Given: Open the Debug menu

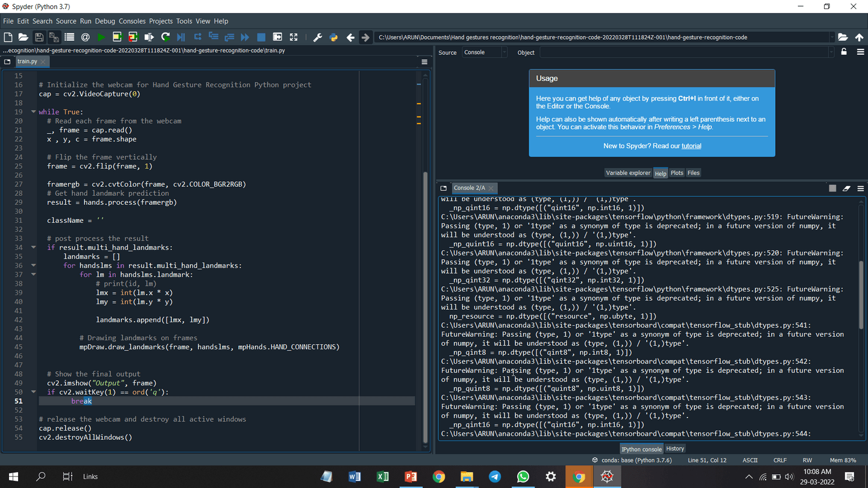Looking at the screenshot, I should pyautogui.click(x=105, y=21).
